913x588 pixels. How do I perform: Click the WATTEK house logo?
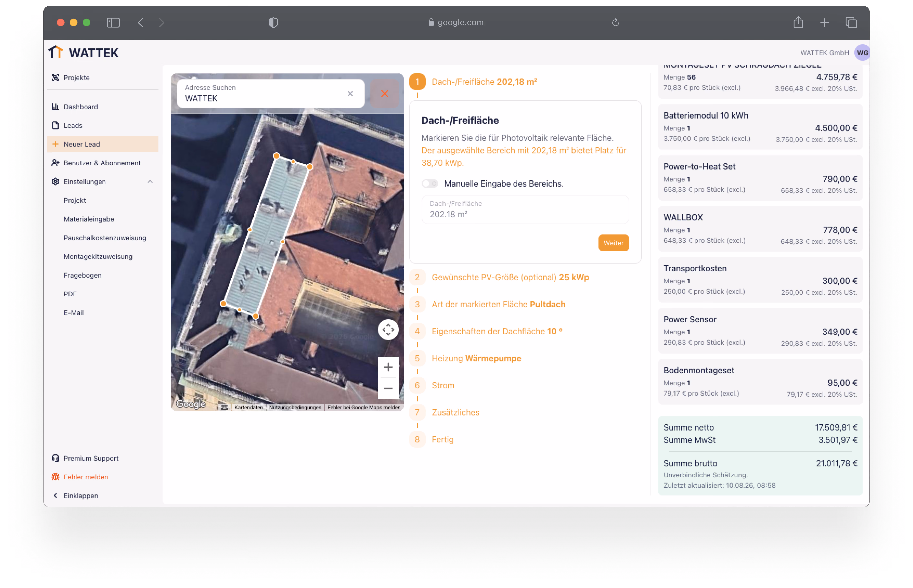(55, 52)
